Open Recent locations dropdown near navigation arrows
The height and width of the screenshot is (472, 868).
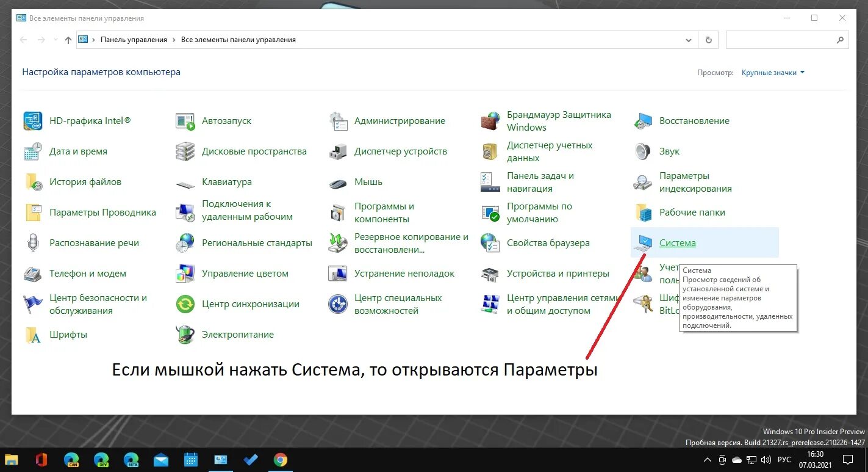(55, 40)
